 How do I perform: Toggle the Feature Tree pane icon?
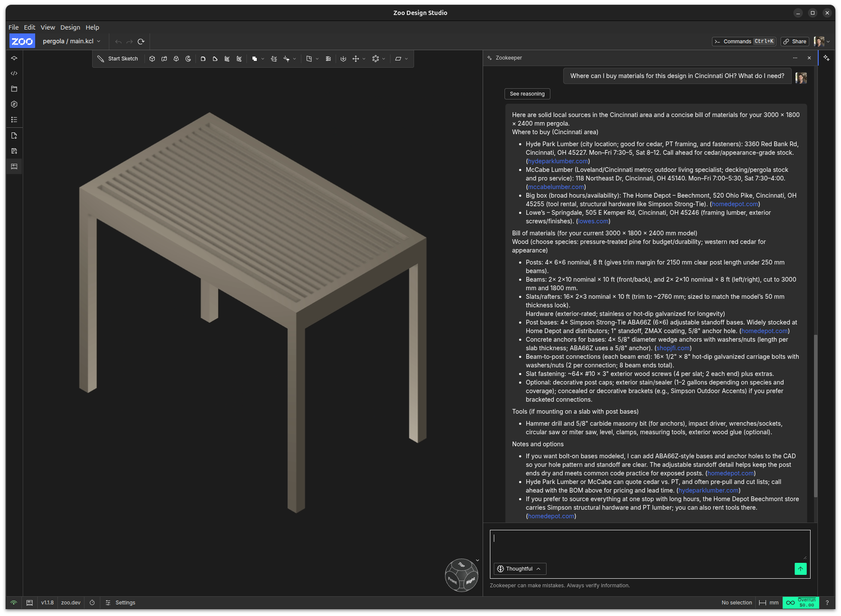pyautogui.click(x=14, y=58)
